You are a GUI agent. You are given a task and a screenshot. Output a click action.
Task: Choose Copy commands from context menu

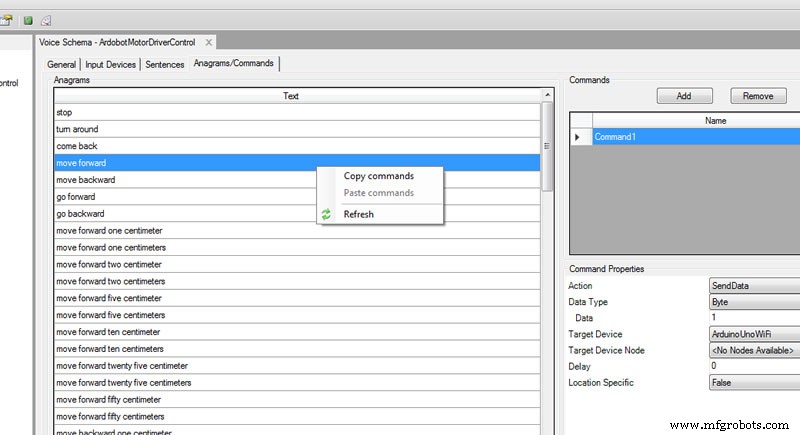pyautogui.click(x=378, y=176)
